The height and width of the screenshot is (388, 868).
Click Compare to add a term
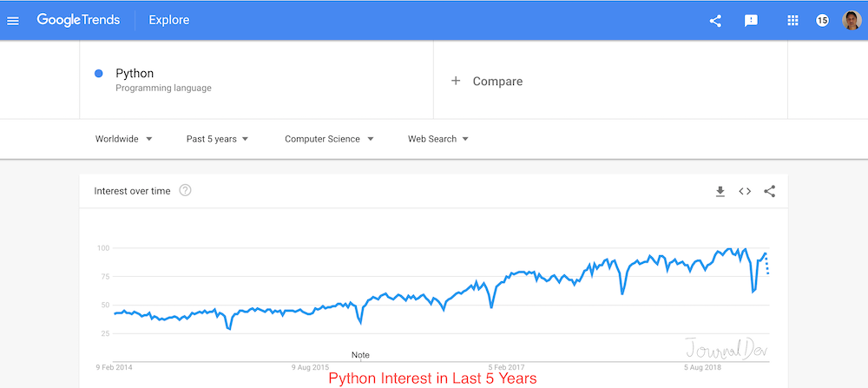[x=487, y=82]
